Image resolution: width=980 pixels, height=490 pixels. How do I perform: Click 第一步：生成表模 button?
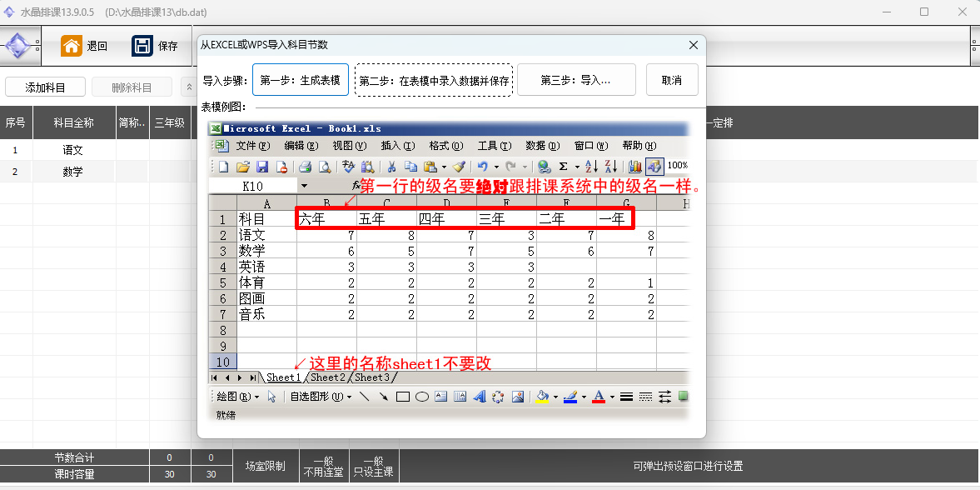[301, 80]
